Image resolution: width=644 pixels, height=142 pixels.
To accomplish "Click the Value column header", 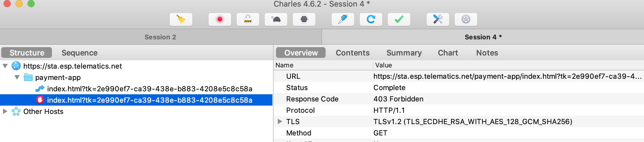I will pos(384,65).
